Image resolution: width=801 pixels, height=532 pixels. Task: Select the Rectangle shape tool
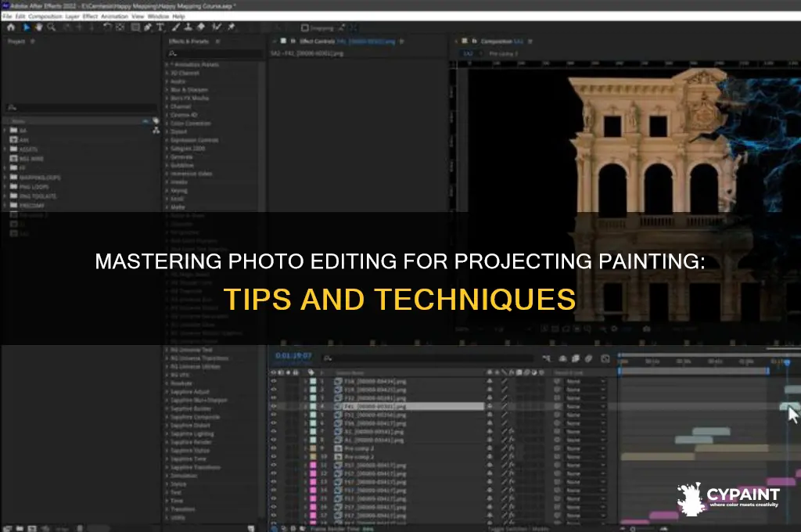point(135,27)
